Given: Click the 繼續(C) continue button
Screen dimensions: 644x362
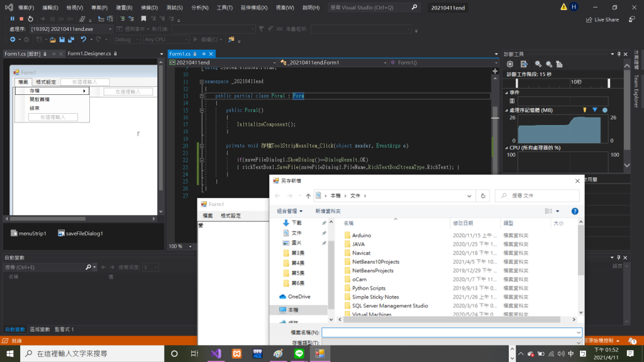Looking at the screenshot, I should pyautogui.click(x=208, y=40).
